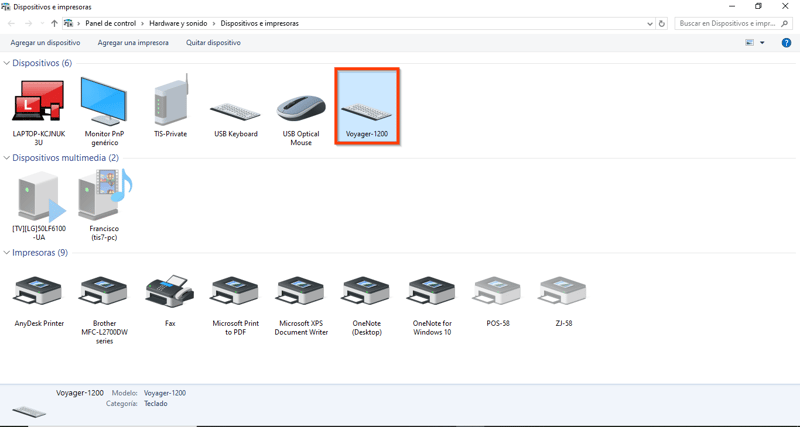Choose the POS-58 printer

tap(497, 301)
